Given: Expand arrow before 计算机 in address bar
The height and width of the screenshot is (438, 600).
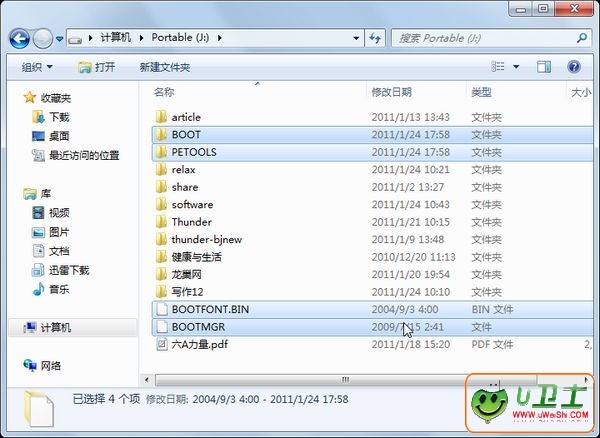Looking at the screenshot, I should point(91,38).
